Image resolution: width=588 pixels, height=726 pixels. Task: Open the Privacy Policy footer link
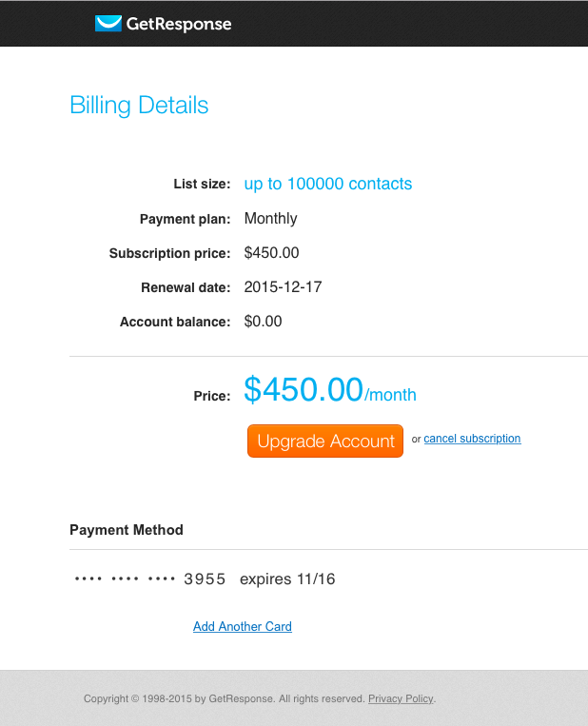[x=401, y=698]
